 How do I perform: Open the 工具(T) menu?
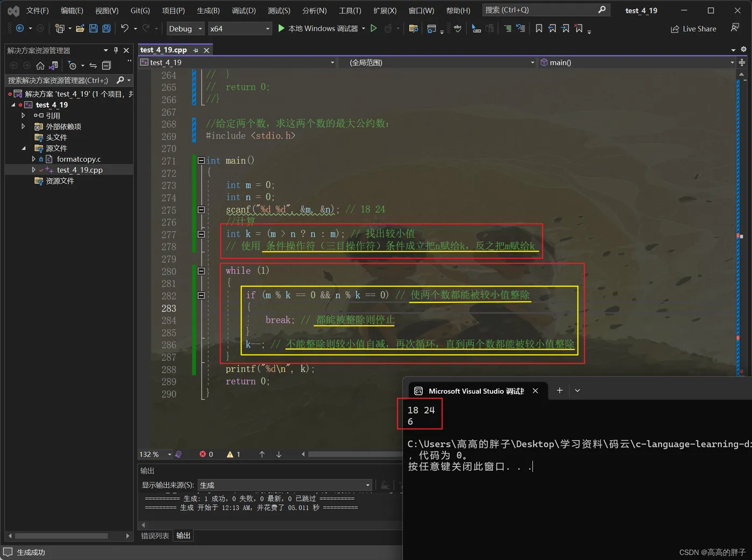coord(350,10)
